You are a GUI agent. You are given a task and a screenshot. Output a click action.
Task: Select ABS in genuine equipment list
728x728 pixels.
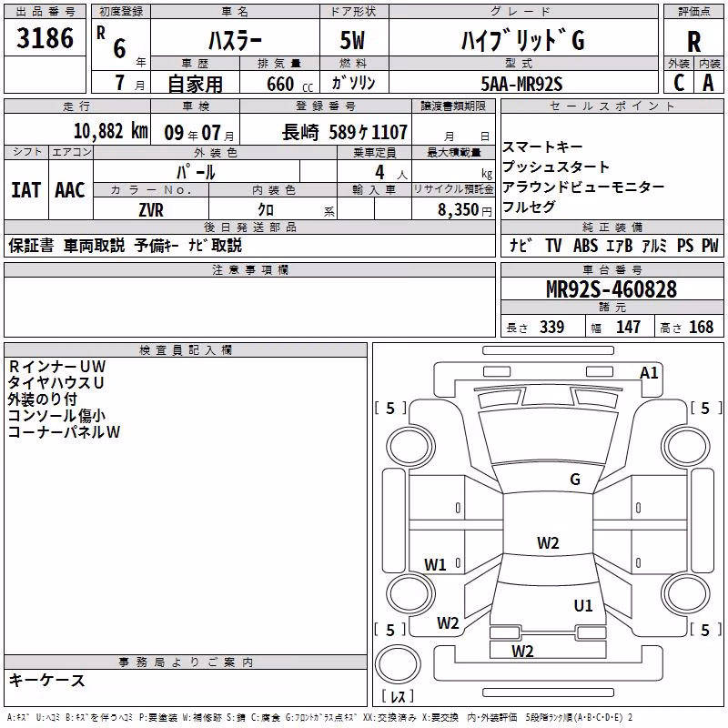585,245
